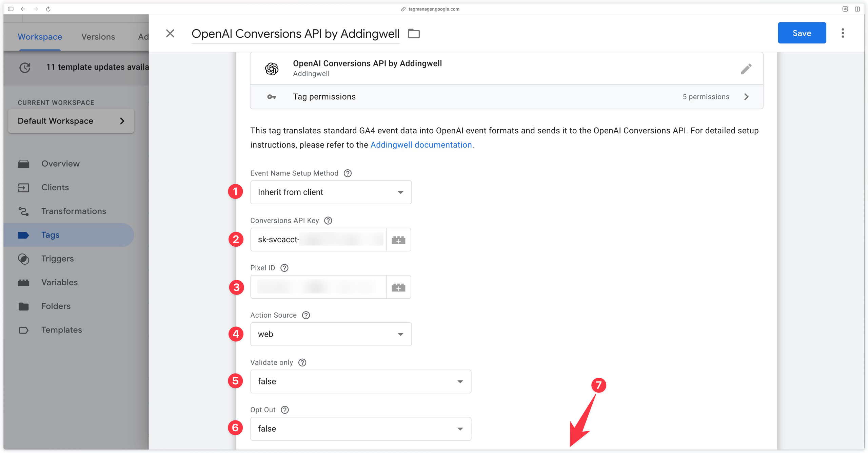The width and height of the screenshot is (868, 453).
Task: Select Tags in the sidebar
Action: point(68,235)
